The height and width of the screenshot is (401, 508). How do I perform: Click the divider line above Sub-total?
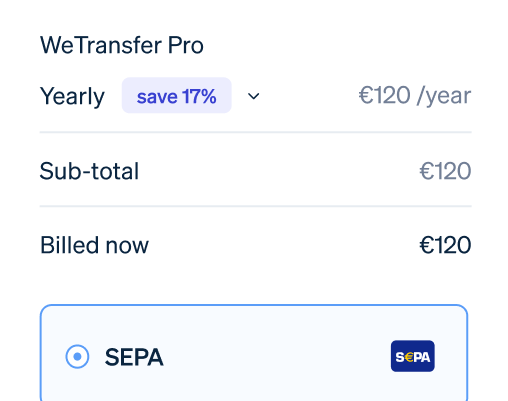tap(256, 132)
